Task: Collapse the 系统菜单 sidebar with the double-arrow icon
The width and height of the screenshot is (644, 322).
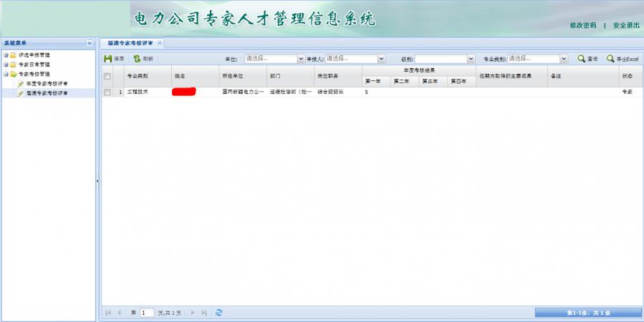Action: coord(90,44)
